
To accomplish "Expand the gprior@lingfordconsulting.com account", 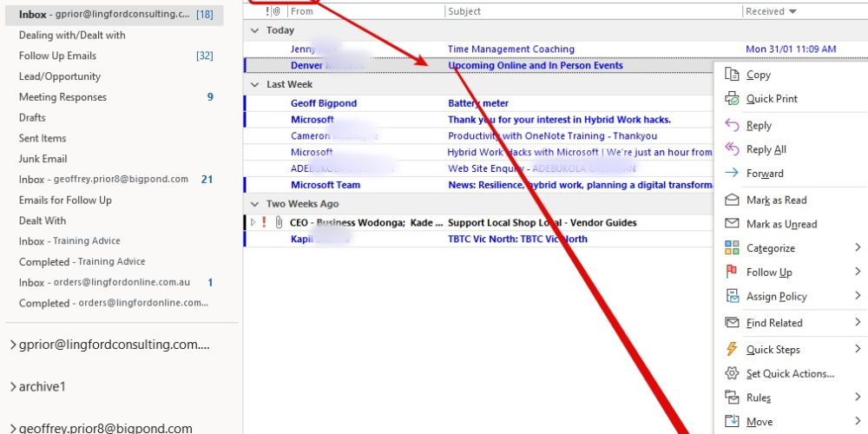I will [13, 345].
